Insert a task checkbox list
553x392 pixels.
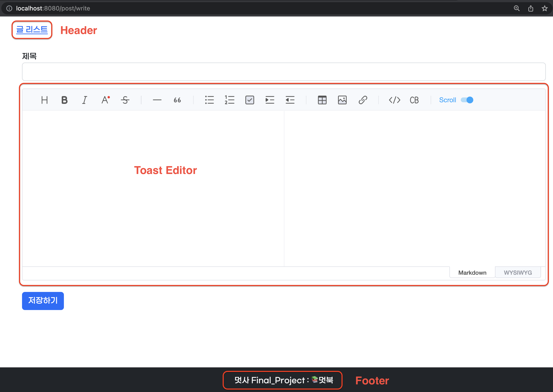coord(250,100)
